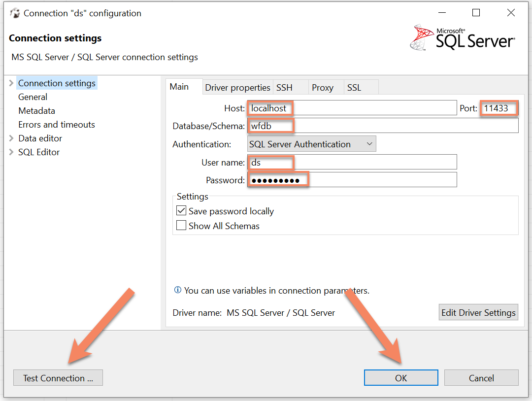532x401 pixels.
Task: Confirm with the OK button
Action: click(x=401, y=378)
